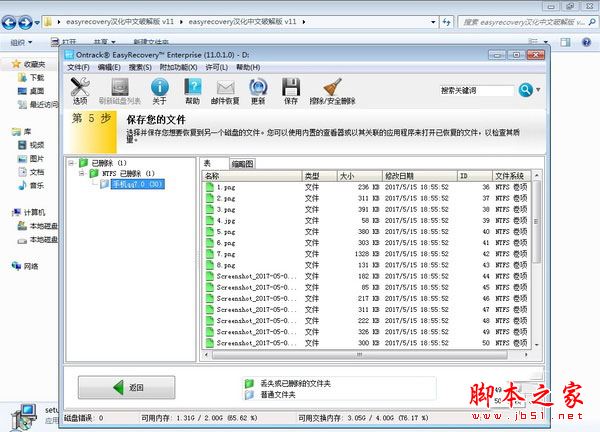The width and height of the screenshot is (600, 432).
Task: Switch to the 缩略图 tab
Action: (242, 164)
